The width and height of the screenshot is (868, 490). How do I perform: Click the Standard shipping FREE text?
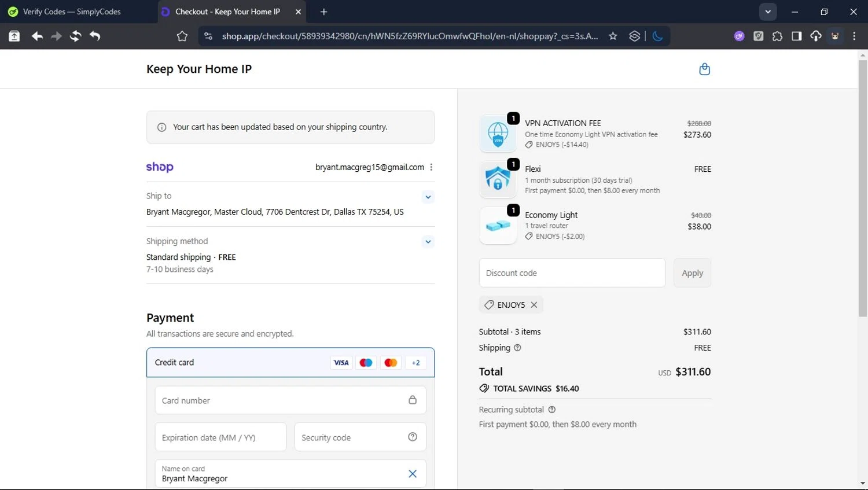[191, 257]
